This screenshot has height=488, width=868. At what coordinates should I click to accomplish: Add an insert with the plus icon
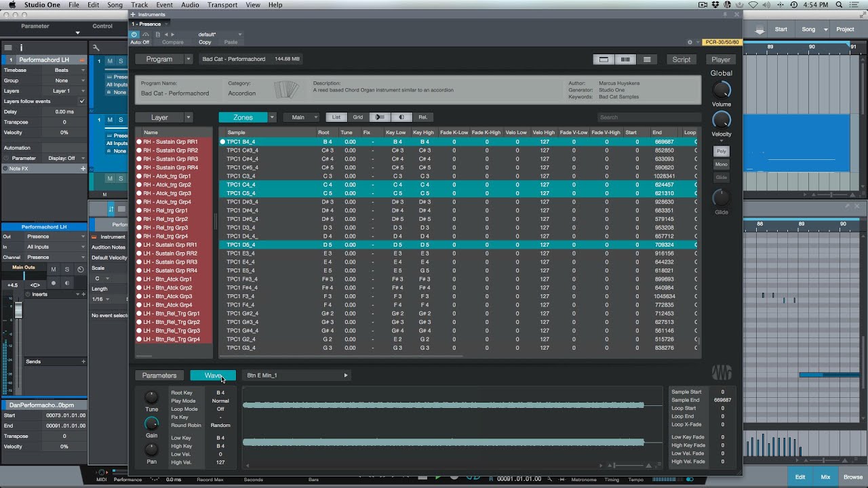83,294
